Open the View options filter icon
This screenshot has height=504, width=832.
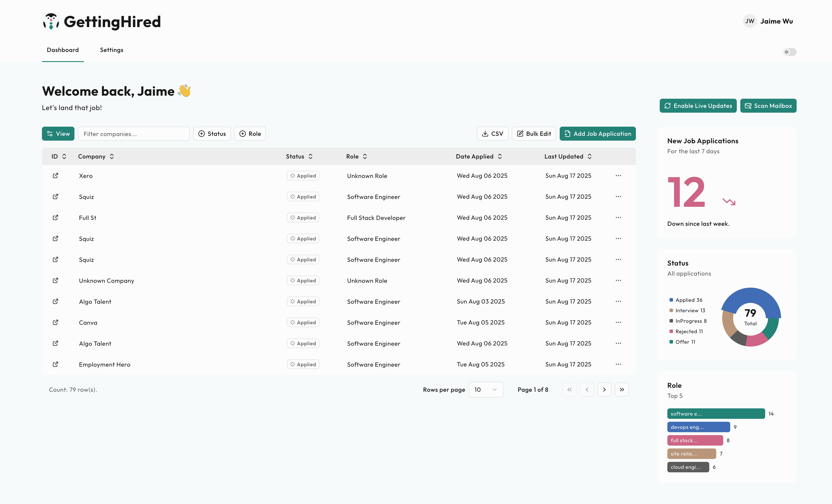pos(50,134)
